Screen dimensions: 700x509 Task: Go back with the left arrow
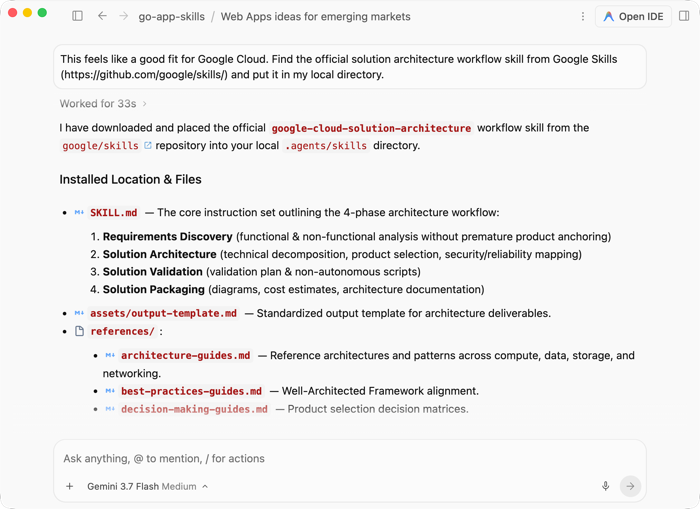[102, 16]
